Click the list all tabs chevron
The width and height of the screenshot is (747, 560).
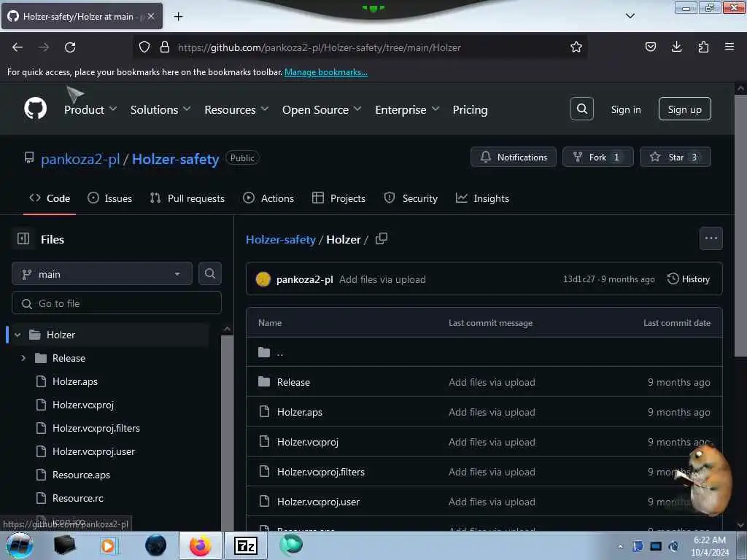(630, 16)
